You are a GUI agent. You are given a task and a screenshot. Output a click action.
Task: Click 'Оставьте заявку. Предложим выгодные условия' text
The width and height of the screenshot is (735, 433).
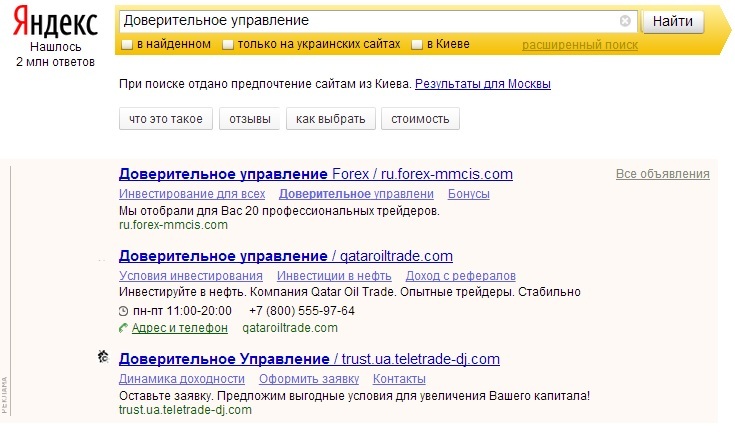[x=256, y=396]
